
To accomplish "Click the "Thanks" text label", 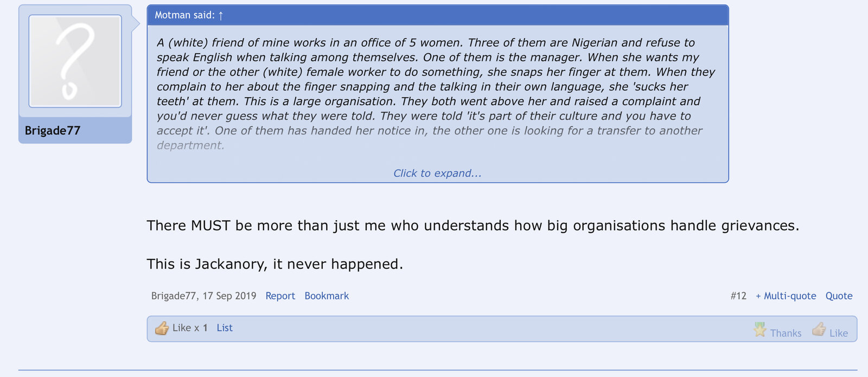I will click(786, 333).
